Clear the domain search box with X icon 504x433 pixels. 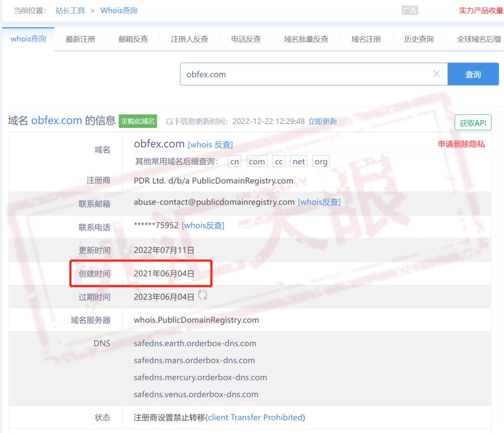[x=436, y=74]
